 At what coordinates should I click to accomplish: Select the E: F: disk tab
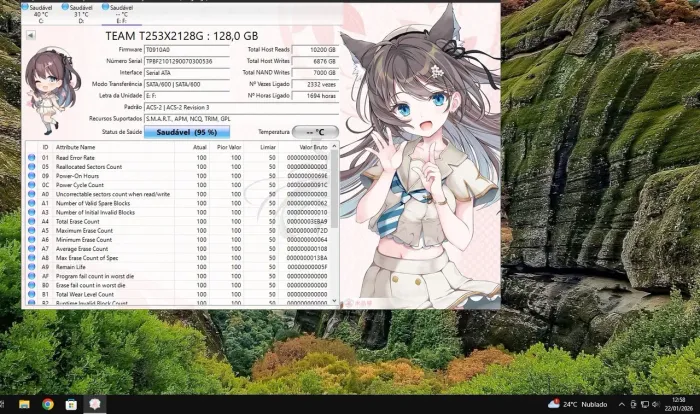(x=121, y=14)
